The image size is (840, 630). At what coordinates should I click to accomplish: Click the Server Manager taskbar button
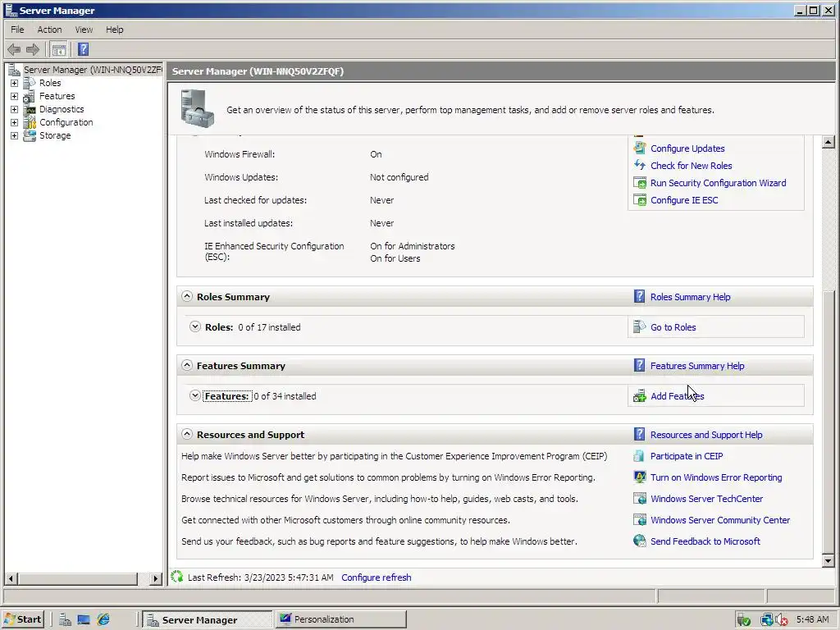pos(208,620)
